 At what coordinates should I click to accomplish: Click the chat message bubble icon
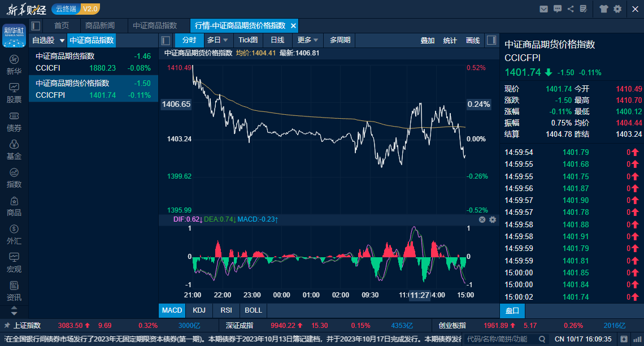click(558, 8)
